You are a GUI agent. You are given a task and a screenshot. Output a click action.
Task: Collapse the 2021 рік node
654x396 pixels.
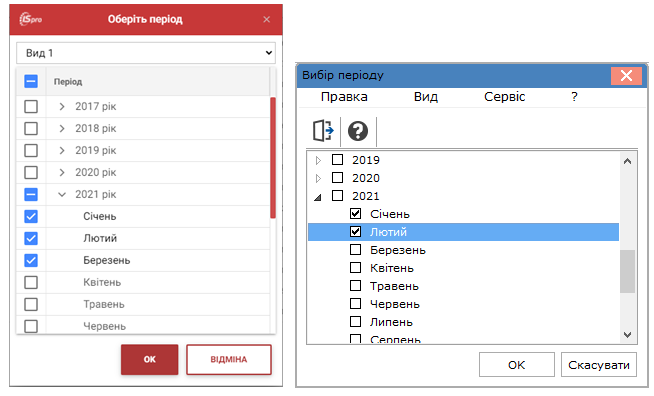pyautogui.click(x=62, y=194)
